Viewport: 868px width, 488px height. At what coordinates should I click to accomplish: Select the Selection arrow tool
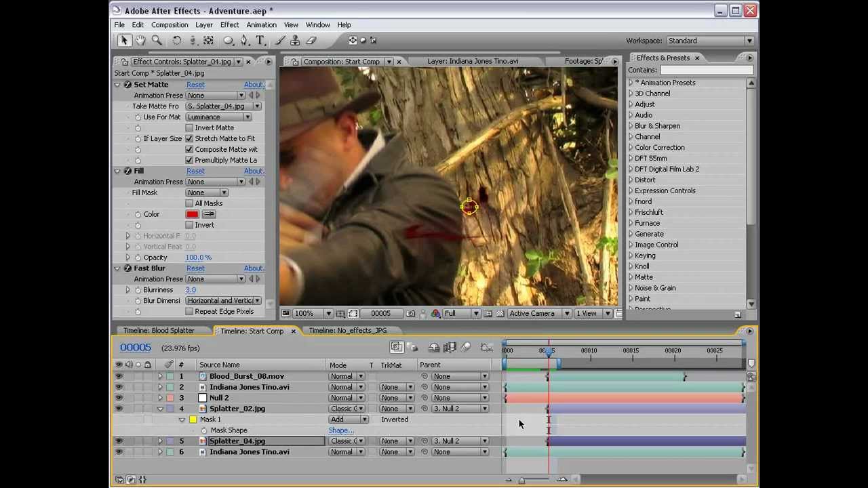coord(124,41)
